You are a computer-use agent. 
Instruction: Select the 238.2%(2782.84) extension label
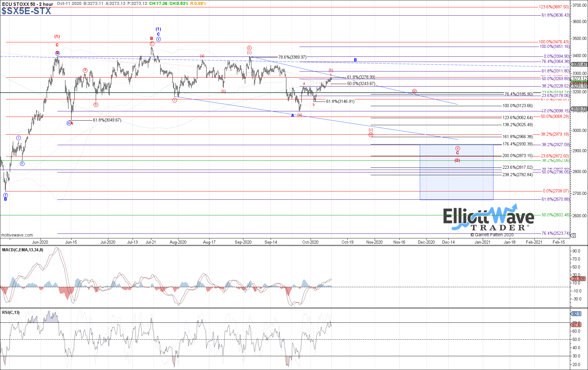[x=518, y=175]
